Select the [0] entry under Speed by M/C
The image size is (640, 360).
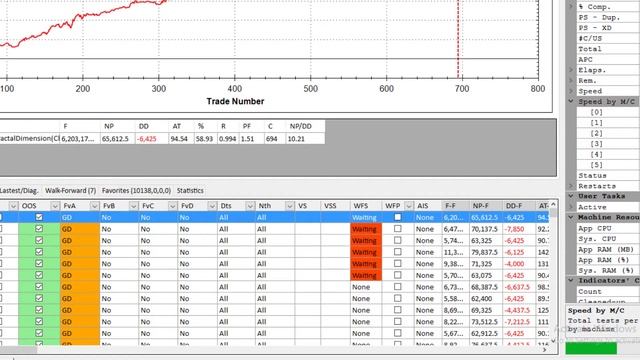pyautogui.click(x=596, y=112)
